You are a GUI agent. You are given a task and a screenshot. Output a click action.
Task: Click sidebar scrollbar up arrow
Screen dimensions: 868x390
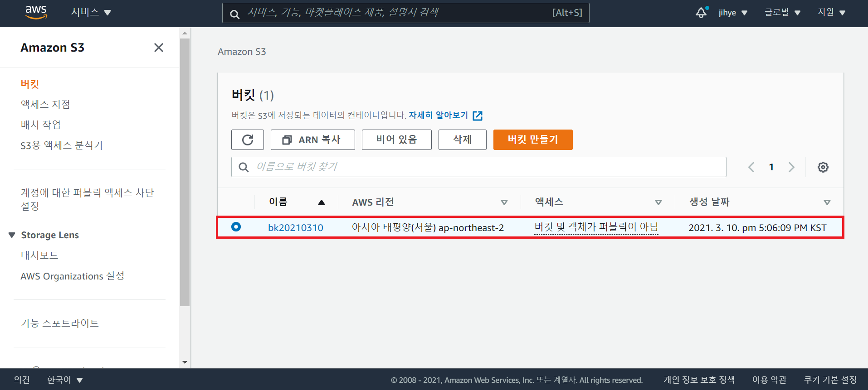pyautogui.click(x=185, y=33)
